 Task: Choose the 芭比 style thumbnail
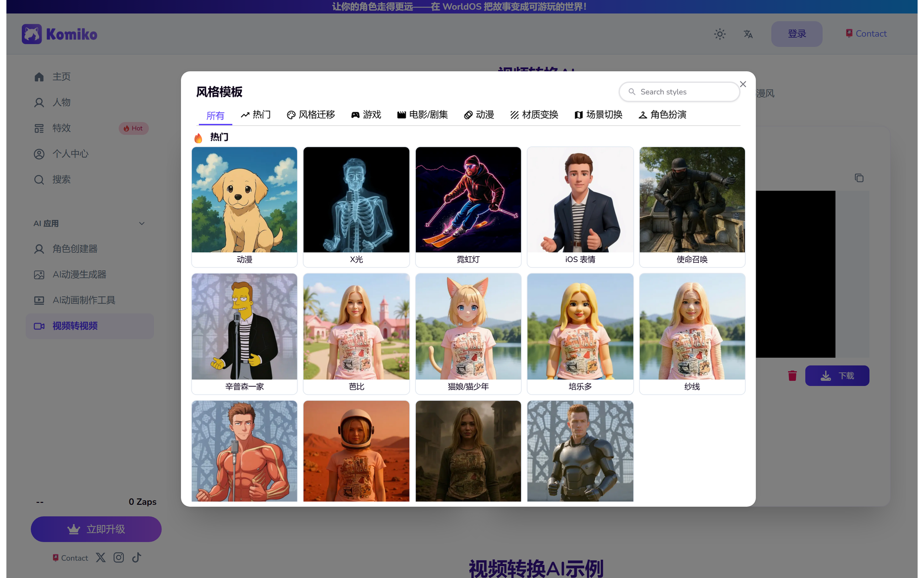(x=356, y=333)
